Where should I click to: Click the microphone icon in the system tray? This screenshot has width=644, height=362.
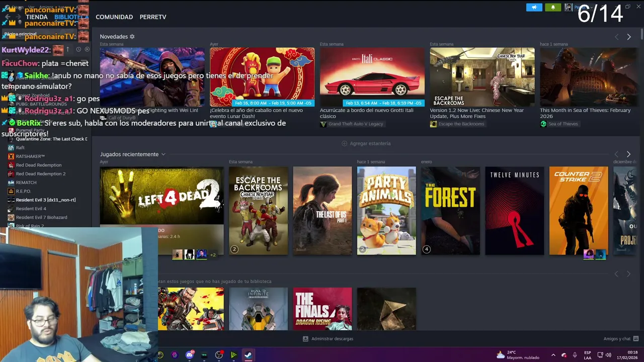tap(575, 355)
